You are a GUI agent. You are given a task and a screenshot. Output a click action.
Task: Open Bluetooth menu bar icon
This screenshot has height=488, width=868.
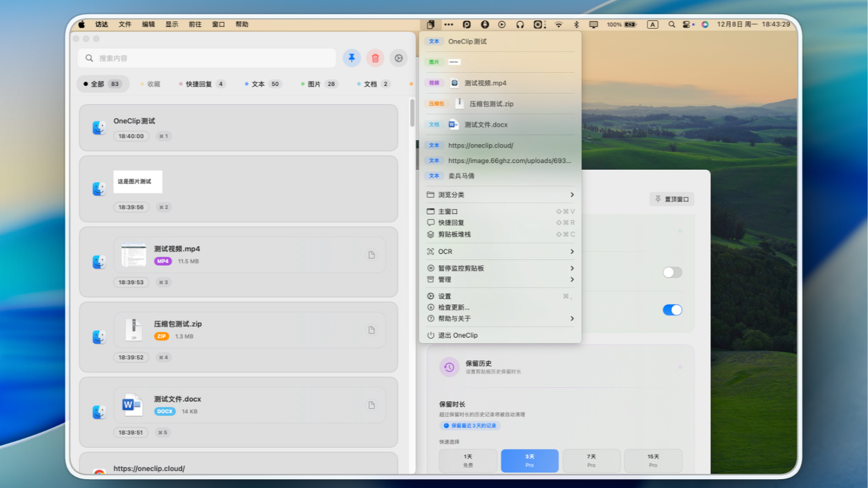[576, 24]
